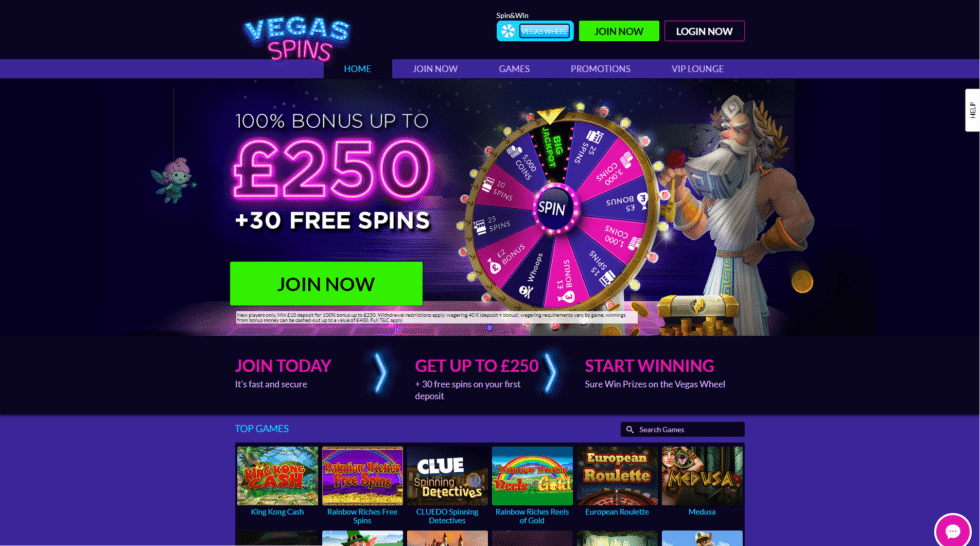
Task: Open the Vegas Wheel Spin&Win icon
Action: [535, 31]
